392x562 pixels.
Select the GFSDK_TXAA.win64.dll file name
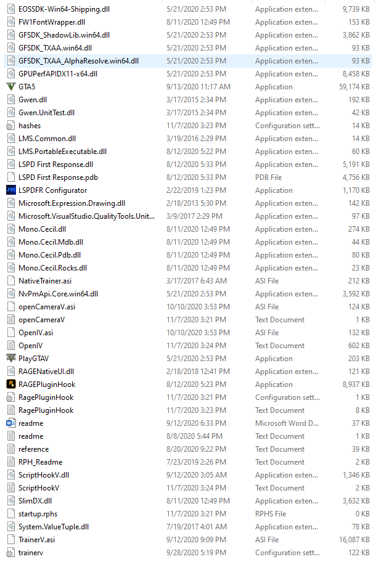coord(55,48)
